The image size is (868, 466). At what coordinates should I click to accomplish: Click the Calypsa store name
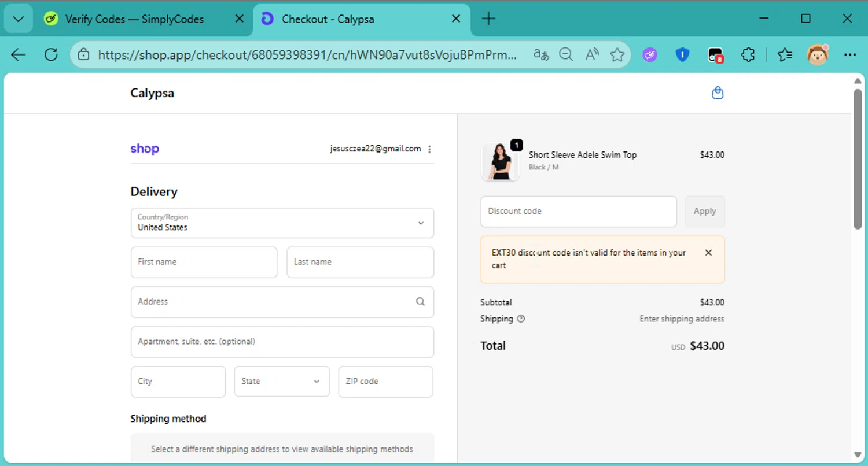[152, 93]
